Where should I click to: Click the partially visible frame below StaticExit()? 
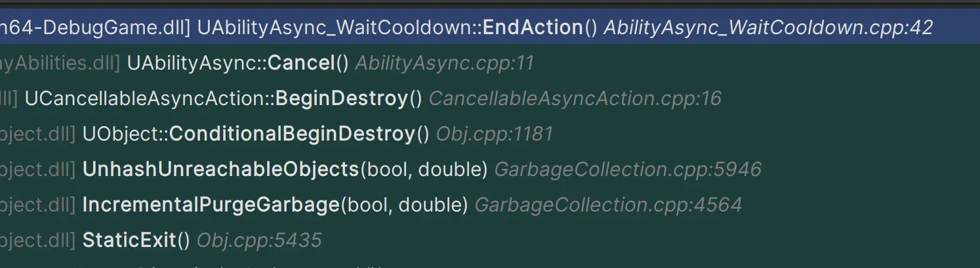pyautogui.click(x=262, y=265)
